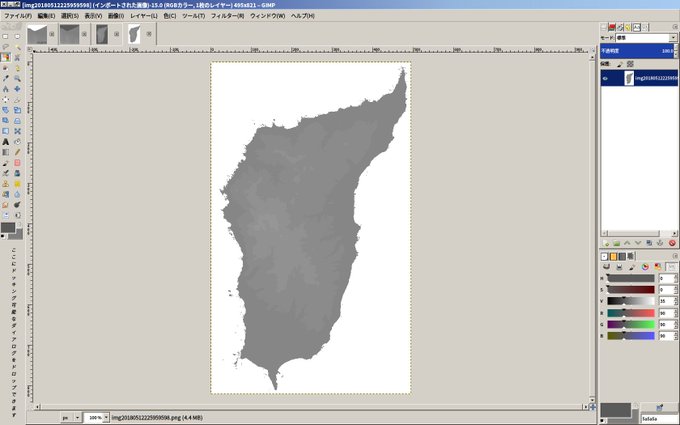This screenshot has width=680, height=425.
Task: Open the 100% zoom level dropdown arrow
Action: (x=106, y=418)
